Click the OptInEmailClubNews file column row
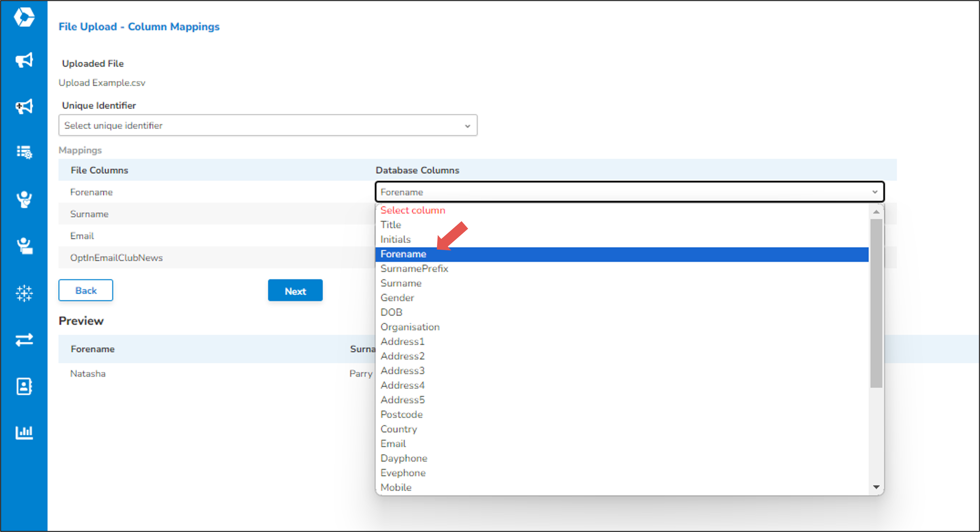 point(116,258)
